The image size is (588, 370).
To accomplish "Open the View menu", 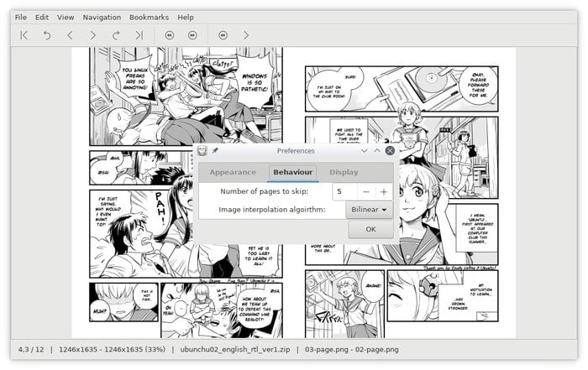I will (x=66, y=18).
